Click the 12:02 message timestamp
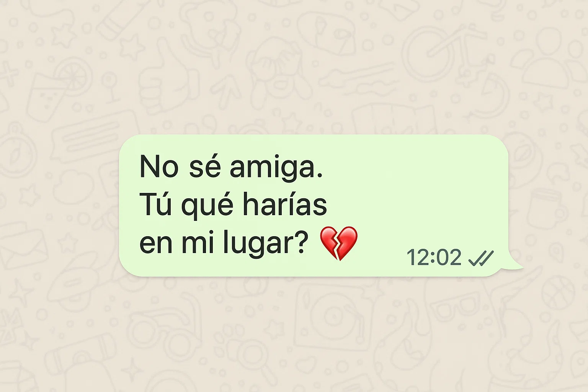This screenshot has height=392, width=588. pos(434,257)
